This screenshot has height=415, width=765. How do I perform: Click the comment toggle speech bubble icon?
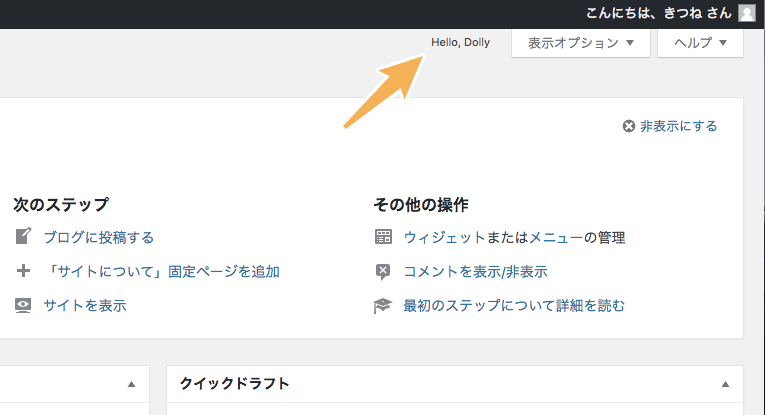(383, 272)
